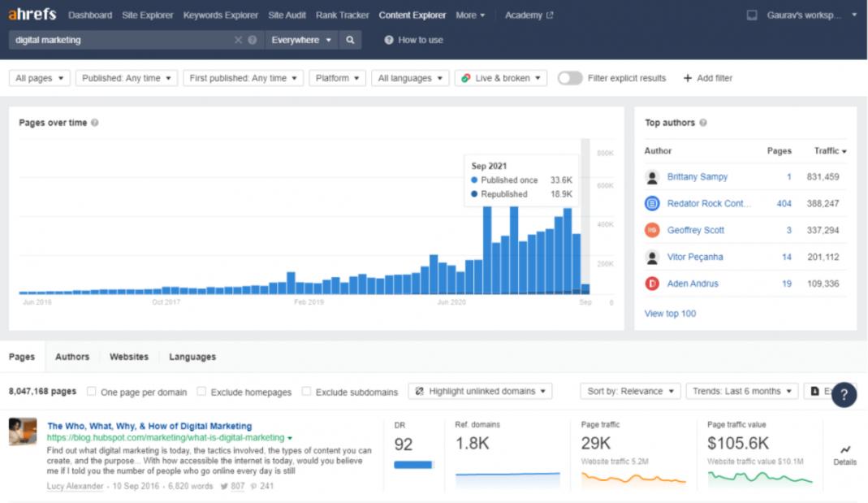
Task: Open Keywords Explorer in top navigation
Action: (x=221, y=15)
